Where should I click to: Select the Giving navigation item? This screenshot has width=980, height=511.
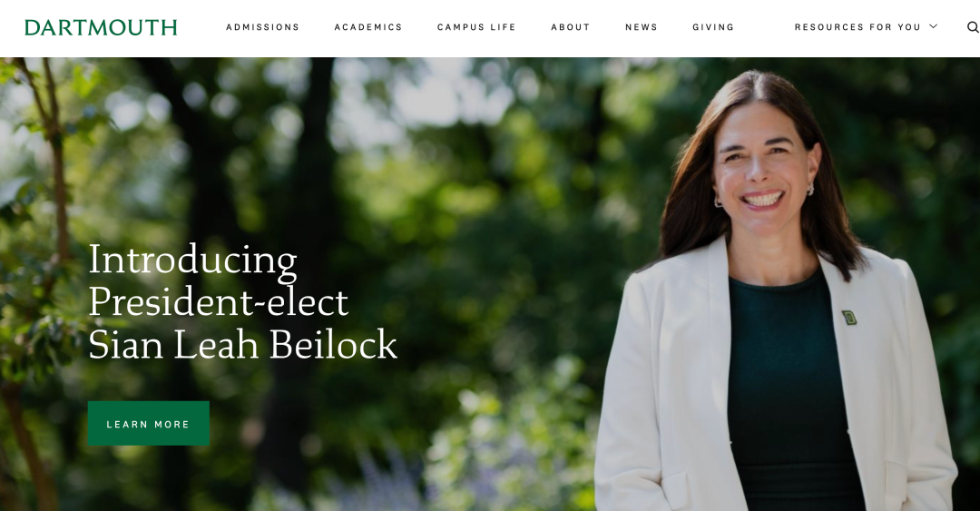point(713,27)
